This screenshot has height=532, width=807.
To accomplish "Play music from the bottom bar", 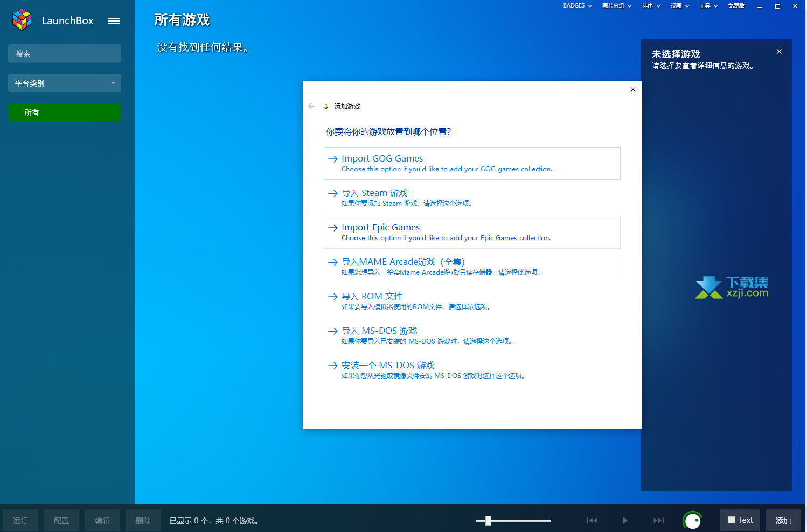I will click(x=625, y=520).
